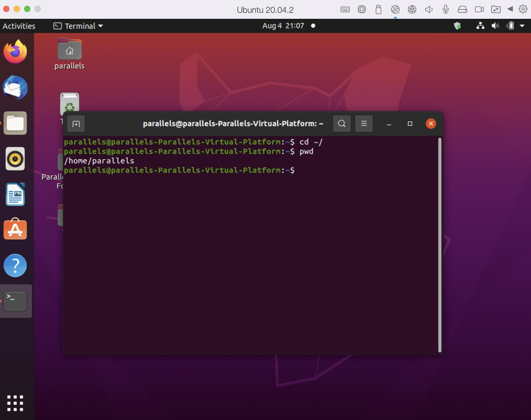Select the Trash icon on desktop
The image size is (531, 420).
(x=70, y=104)
